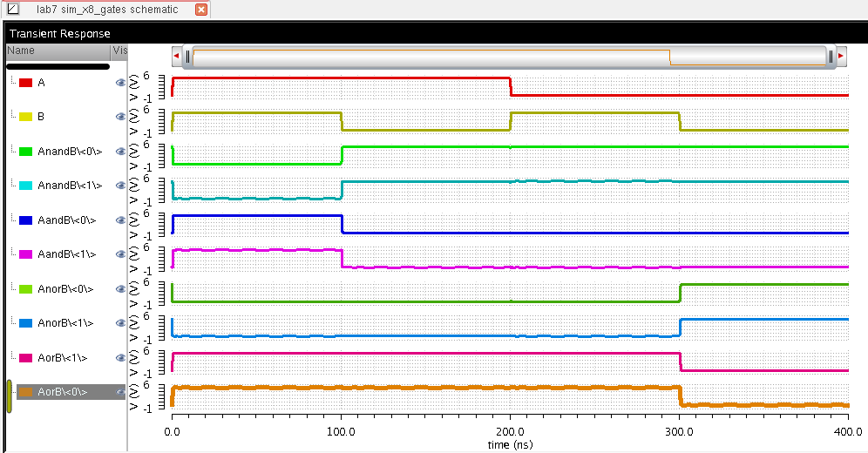This screenshot has width=868, height=453.
Task: Click light blue swatch for AnorB<1>
Action: [25, 323]
